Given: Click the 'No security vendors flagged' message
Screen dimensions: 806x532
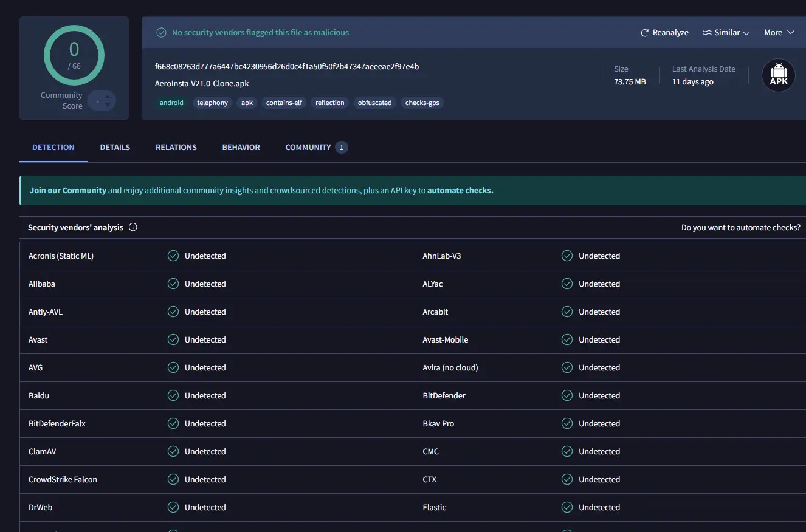Looking at the screenshot, I should [260, 33].
